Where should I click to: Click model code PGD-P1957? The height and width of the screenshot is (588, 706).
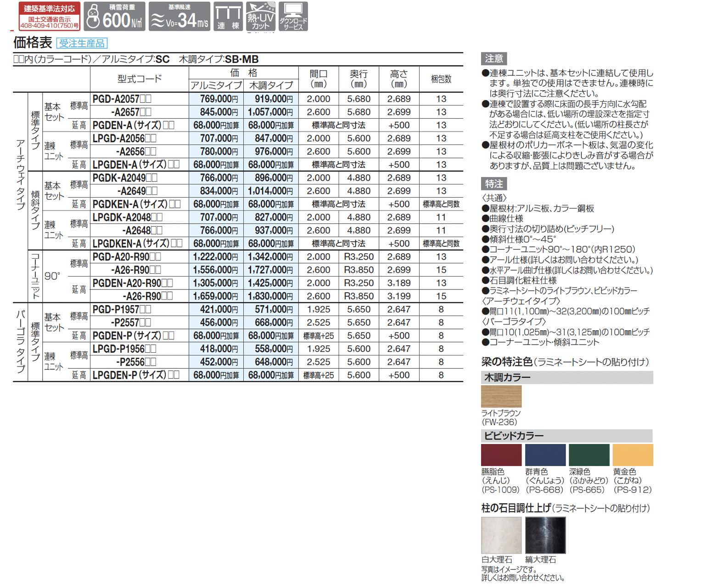pos(122,310)
